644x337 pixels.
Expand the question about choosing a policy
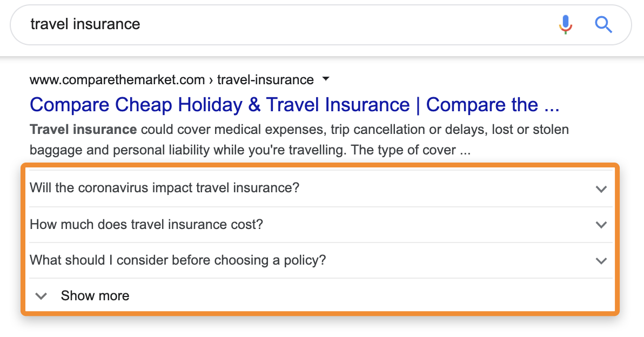(178, 260)
